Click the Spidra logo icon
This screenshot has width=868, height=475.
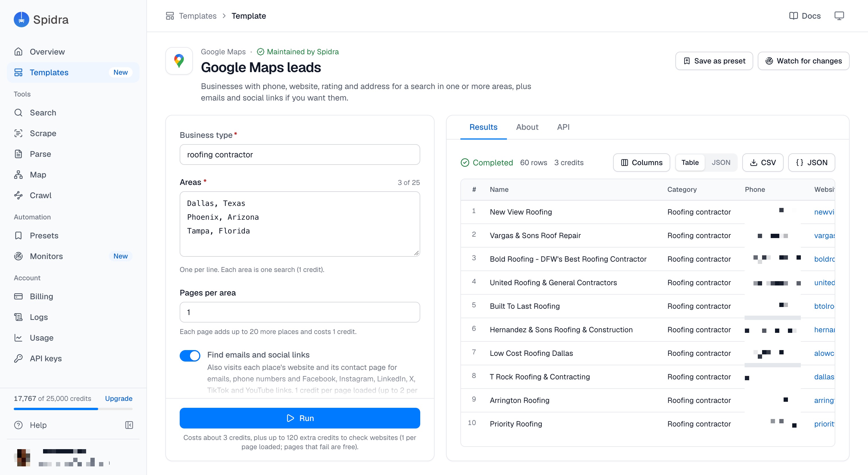[21, 20]
